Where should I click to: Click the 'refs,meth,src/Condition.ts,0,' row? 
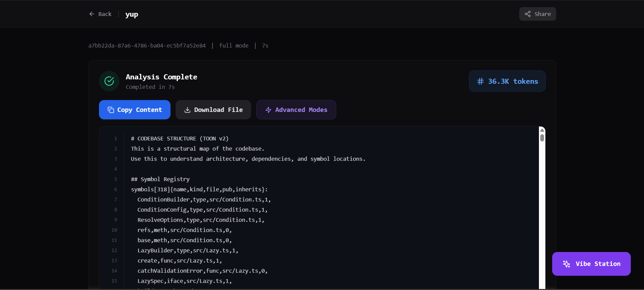184,230
